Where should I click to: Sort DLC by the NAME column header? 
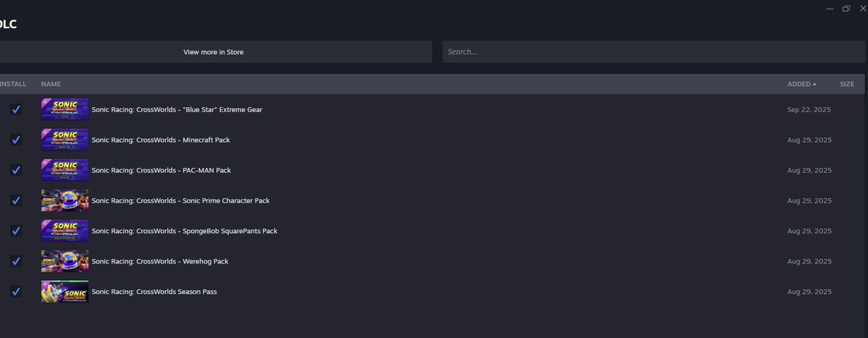click(x=51, y=84)
